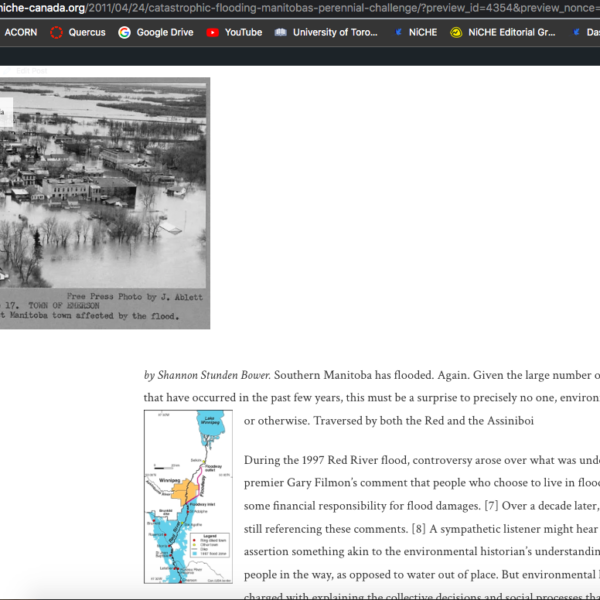This screenshot has width=600, height=600.
Task: Click the NiCHE Editorial bookmark icon
Action: (456, 32)
